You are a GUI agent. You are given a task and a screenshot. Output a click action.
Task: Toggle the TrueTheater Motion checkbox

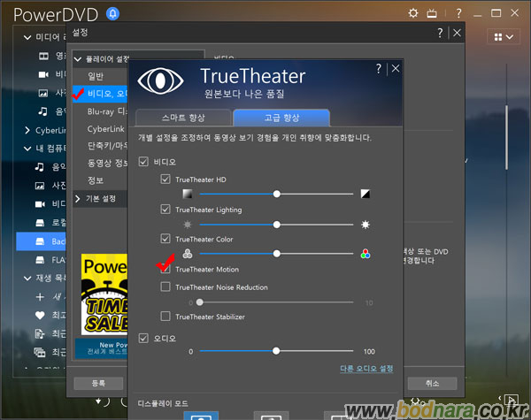point(165,269)
